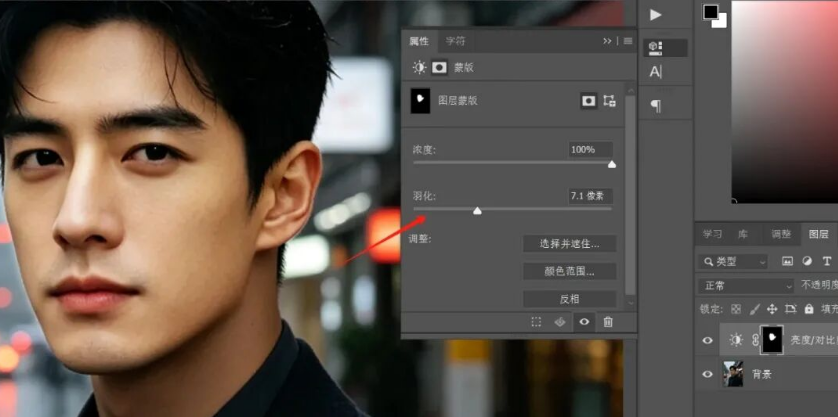838x417 pixels.
Task: Select the 背景 layer thumbnail
Action: point(733,374)
